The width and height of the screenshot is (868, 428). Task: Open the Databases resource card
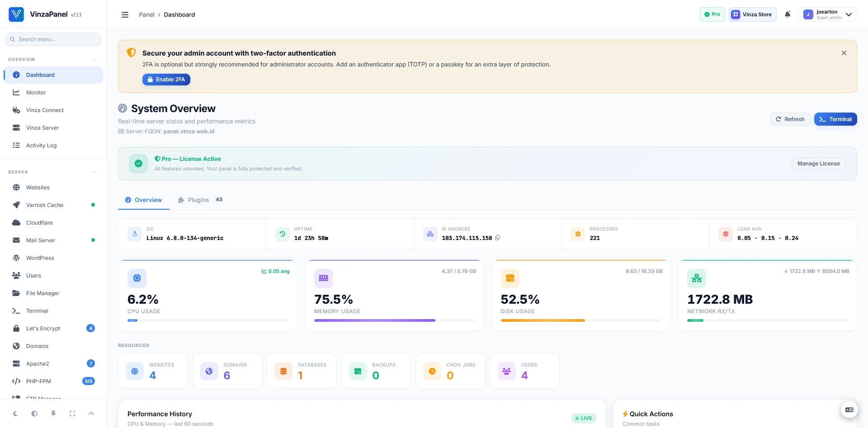coord(302,371)
